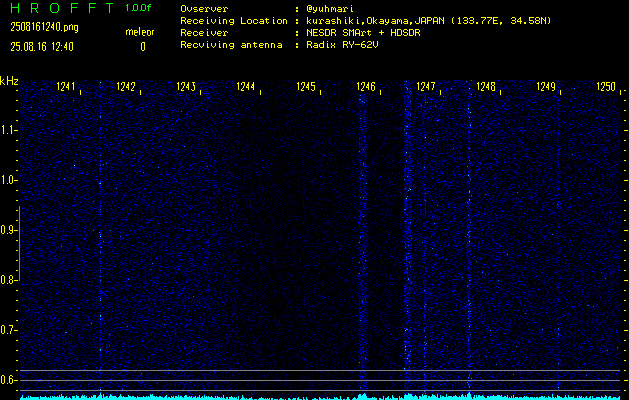This screenshot has height=400, width=629.
Task: Click the 1244 time marker
Action: pyautogui.click(x=246, y=87)
